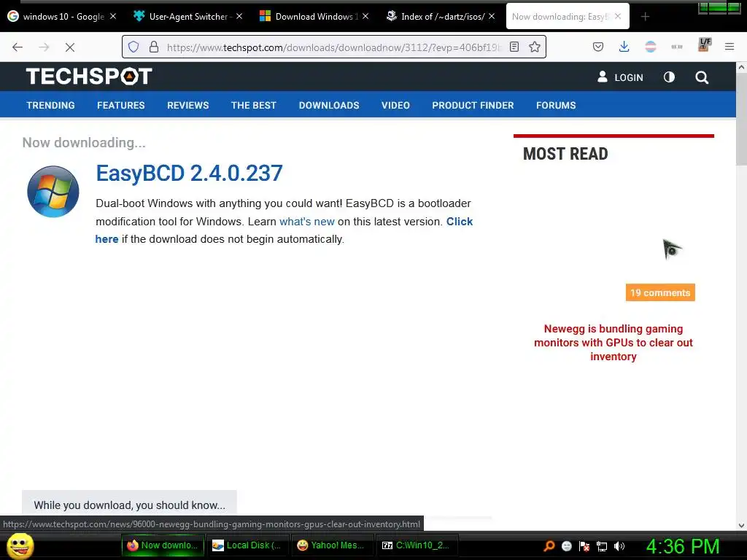Open the Newegg bundling gaming monitors article
This screenshot has height=560, width=747.
click(x=613, y=343)
